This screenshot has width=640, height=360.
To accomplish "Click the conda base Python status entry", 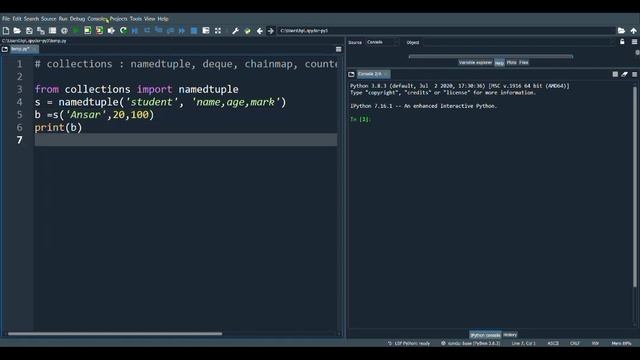I will coord(471,343).
